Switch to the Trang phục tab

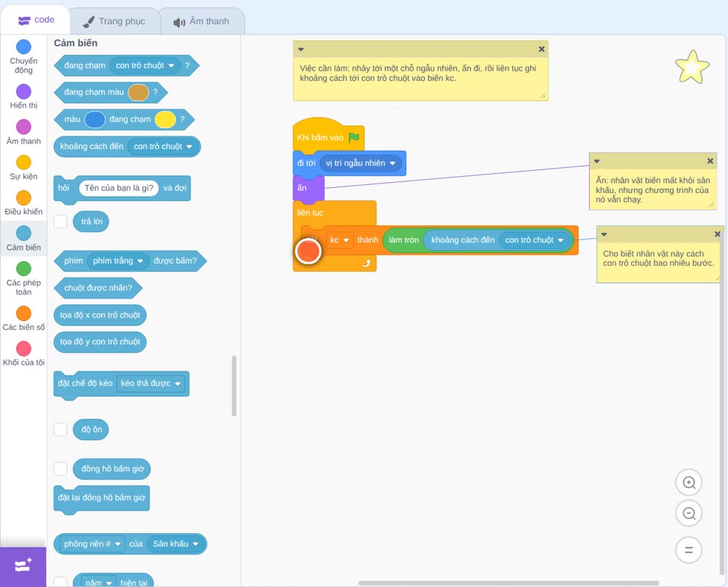coord(114,21)
